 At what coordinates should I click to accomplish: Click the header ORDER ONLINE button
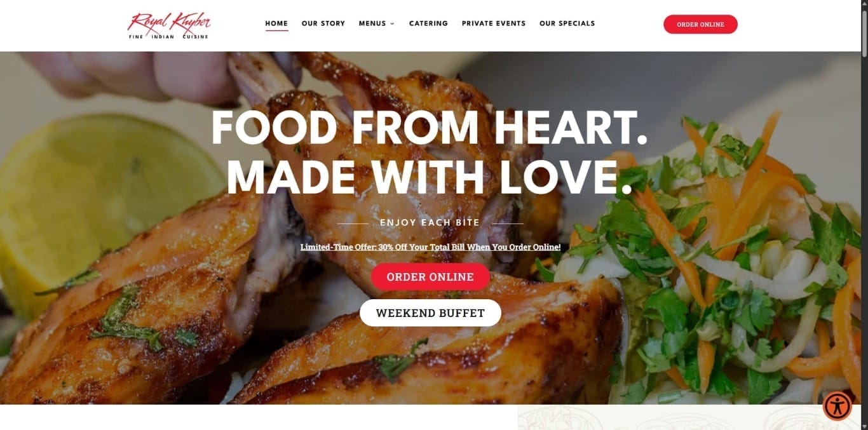[x=700, y=24]
